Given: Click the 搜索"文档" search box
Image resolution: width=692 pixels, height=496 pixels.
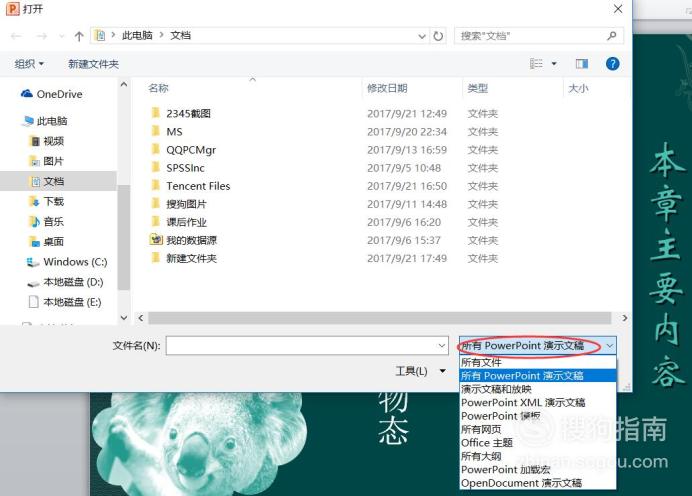Looking at the screenshot, I should [x=538, y=36].
